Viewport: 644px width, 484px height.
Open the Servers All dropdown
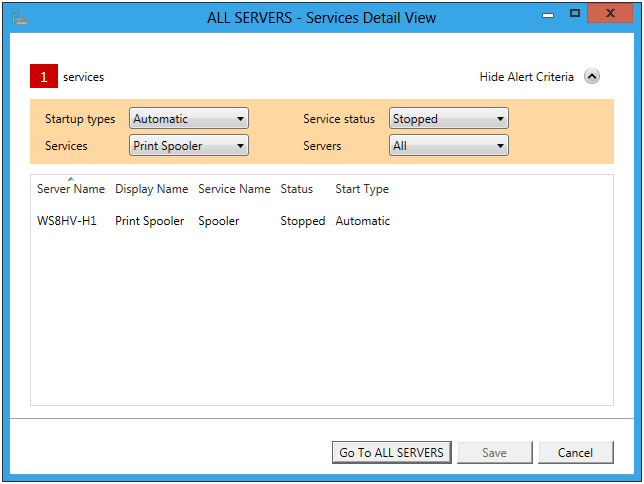(449, 145)
